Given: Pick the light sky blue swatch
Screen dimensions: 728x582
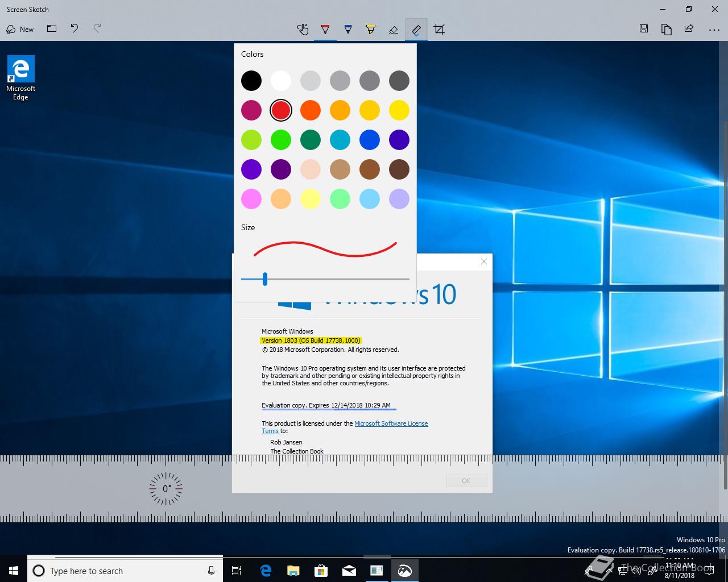Looking at the screenshot, I should 370,199.
